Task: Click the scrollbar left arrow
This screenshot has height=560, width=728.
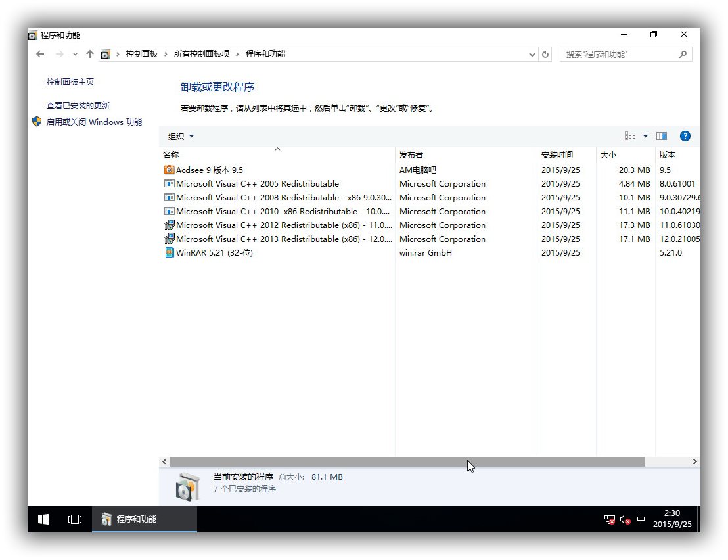Action: pyautogui.click(x=164, y=461)
